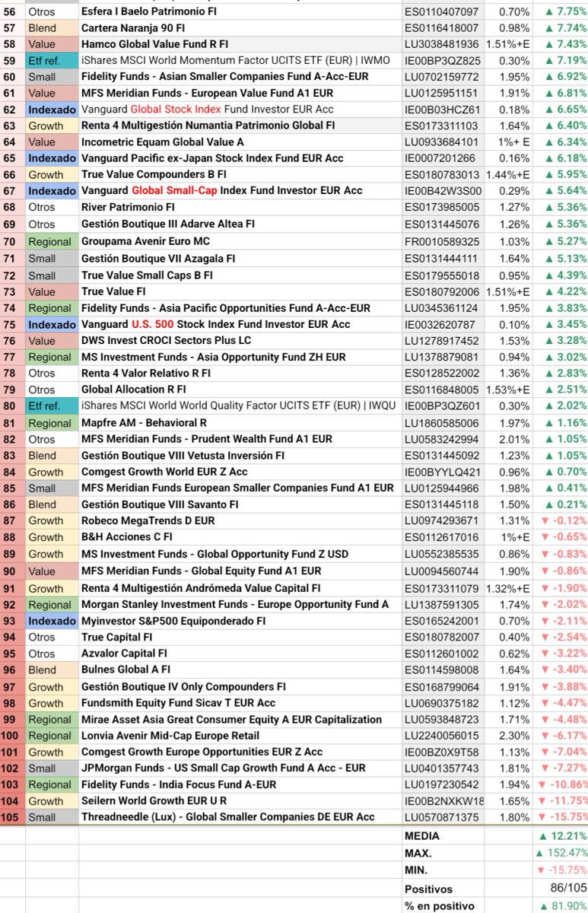Select Seilern World Growth EUR U R
The image size is (588, 913).
point(154,801)
